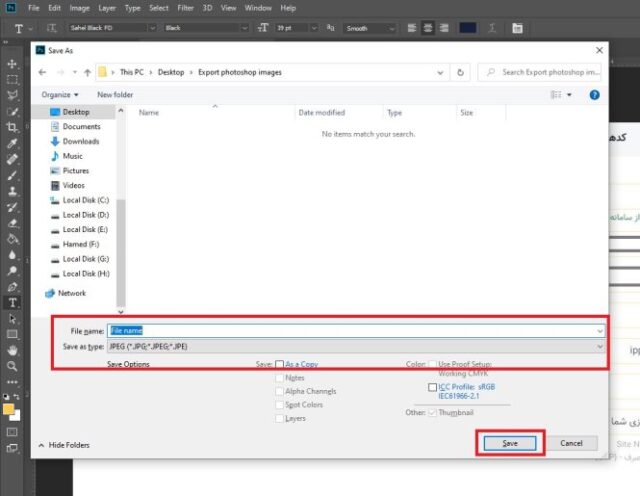The height and width of the screenshot is (496, 640).
Task: Select the Move tool in Photoshop toolbar
Action: tap(12, 64)
